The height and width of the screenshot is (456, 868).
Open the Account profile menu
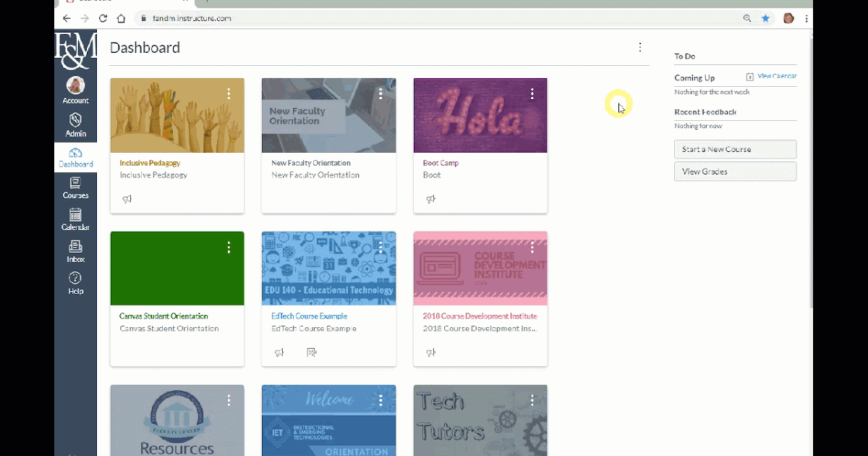point(75,90)
